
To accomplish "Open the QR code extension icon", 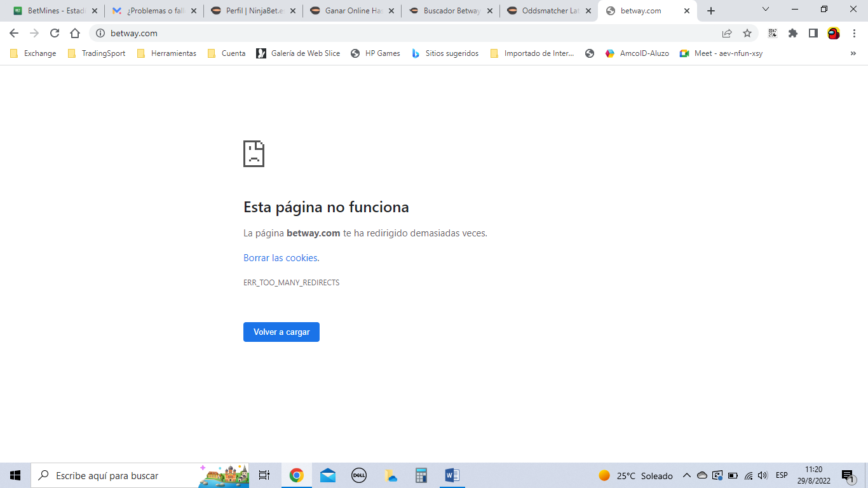I will click(x=773, y=33).
